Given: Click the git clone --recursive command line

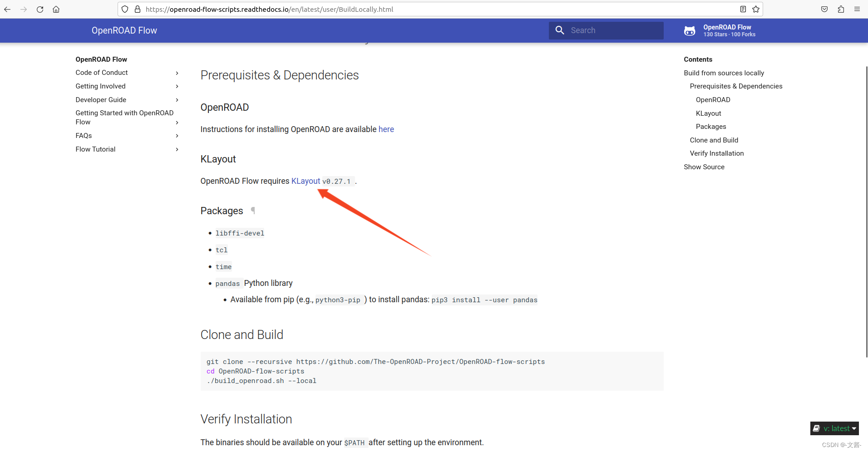Looking at the screenshot, I should (375, 362).
